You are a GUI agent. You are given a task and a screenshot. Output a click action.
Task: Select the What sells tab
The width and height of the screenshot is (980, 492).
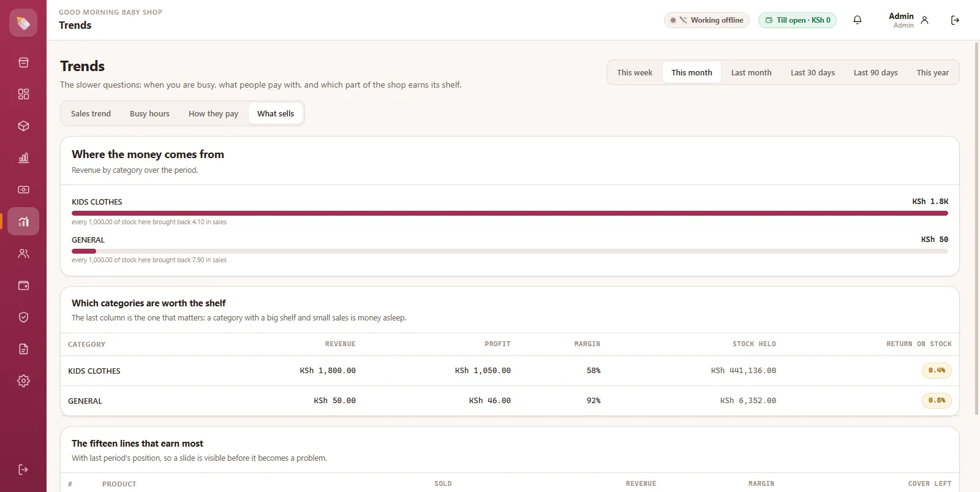[276, 113]
